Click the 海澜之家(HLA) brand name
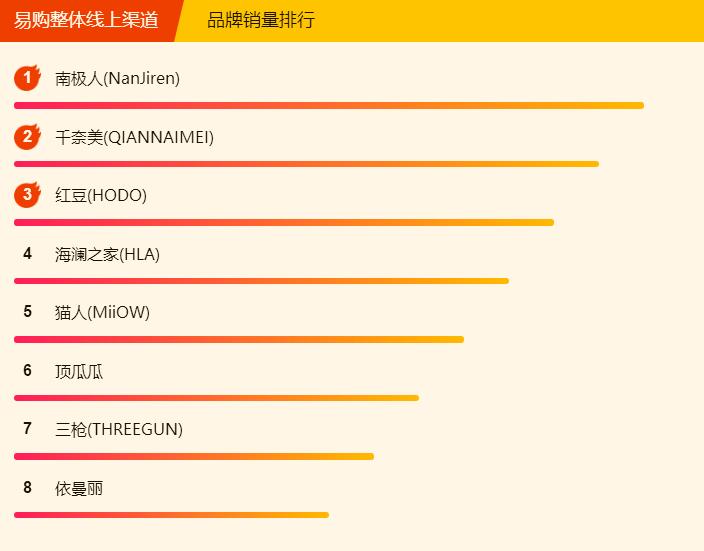 pos(107,254)
